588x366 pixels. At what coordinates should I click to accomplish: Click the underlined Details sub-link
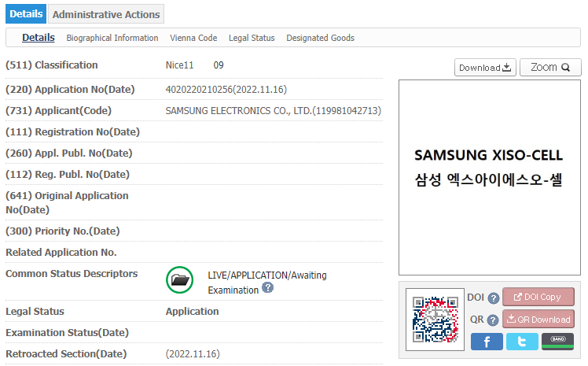point(39,38)
